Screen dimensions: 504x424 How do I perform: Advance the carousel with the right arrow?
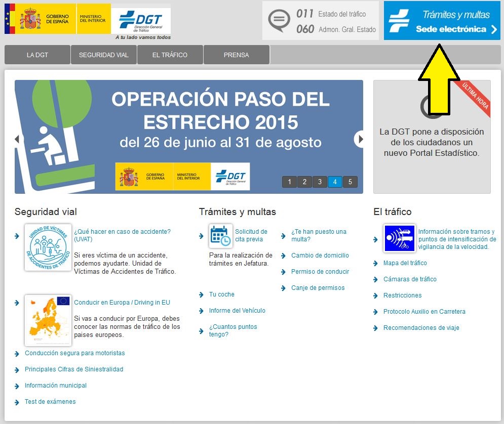(x=360, y=138)
